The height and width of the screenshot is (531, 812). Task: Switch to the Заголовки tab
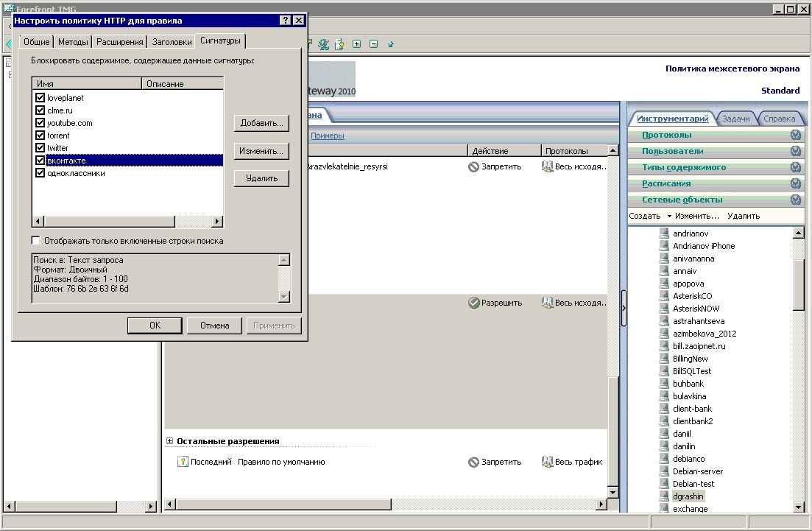173,42
